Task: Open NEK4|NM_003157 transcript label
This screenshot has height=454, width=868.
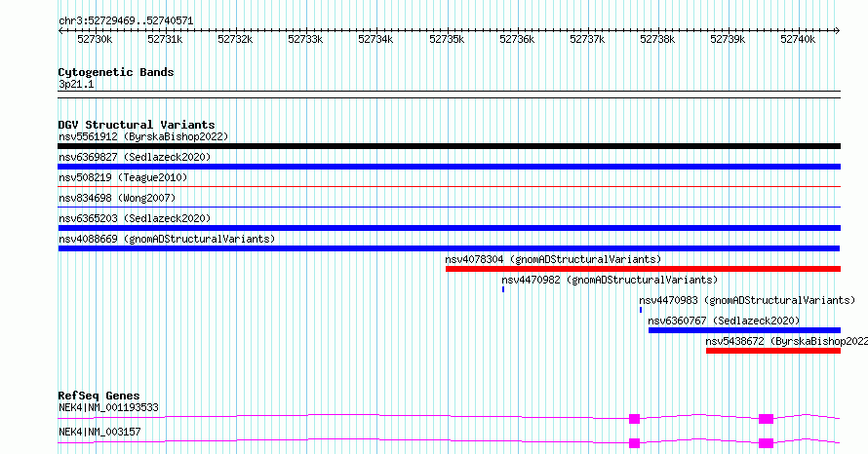Action: point(99,432)
